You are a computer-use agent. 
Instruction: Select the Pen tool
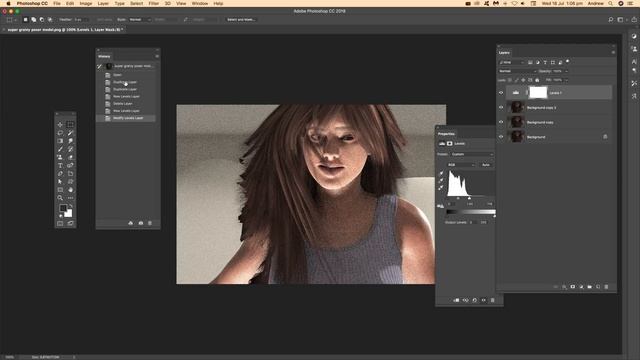click(x=60, y=173)
